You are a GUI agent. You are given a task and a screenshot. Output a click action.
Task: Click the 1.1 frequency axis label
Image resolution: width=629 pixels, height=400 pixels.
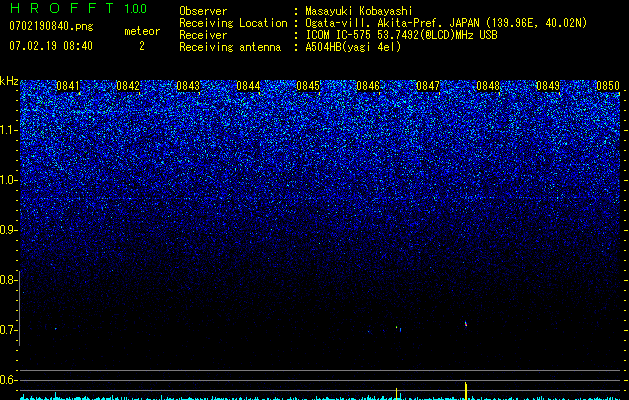click(7, 130)
